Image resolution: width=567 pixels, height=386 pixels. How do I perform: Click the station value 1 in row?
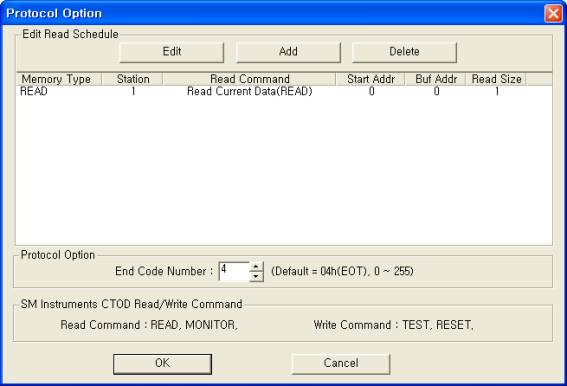click(133, 92)
